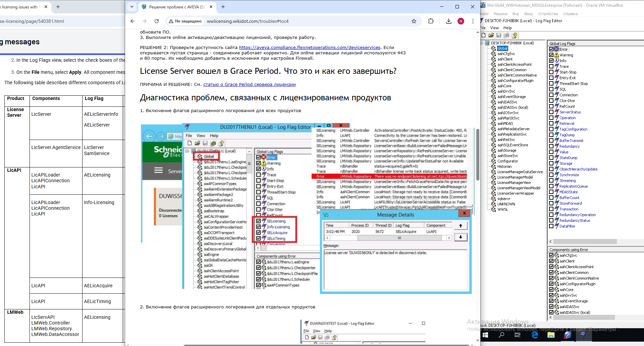Open the Chrome profile avatar N
Screen dimensions: 644x346
pyautogui.click(x=461, y=21)
